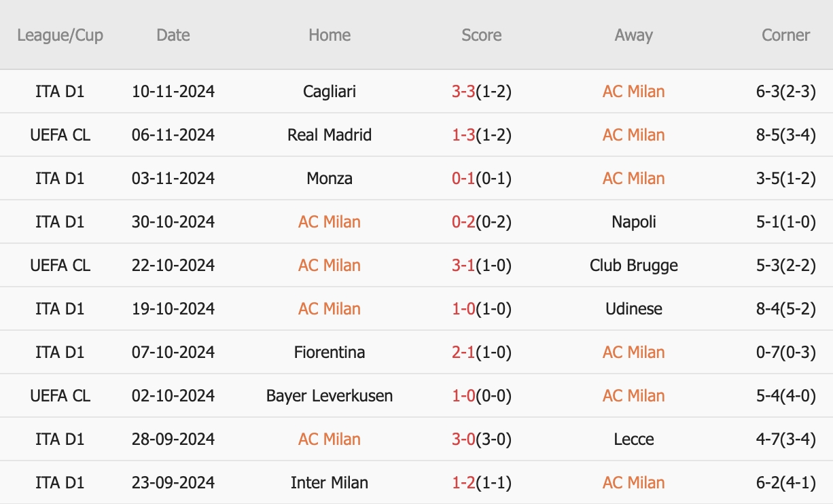Click the Cagliari home team name

point(330,92)
